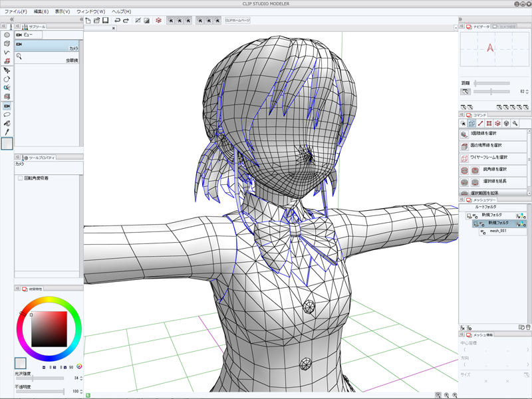Toggle visibility of the mesh_001 item
Screen dimensions: 532x399
click(x=482, y=231)
